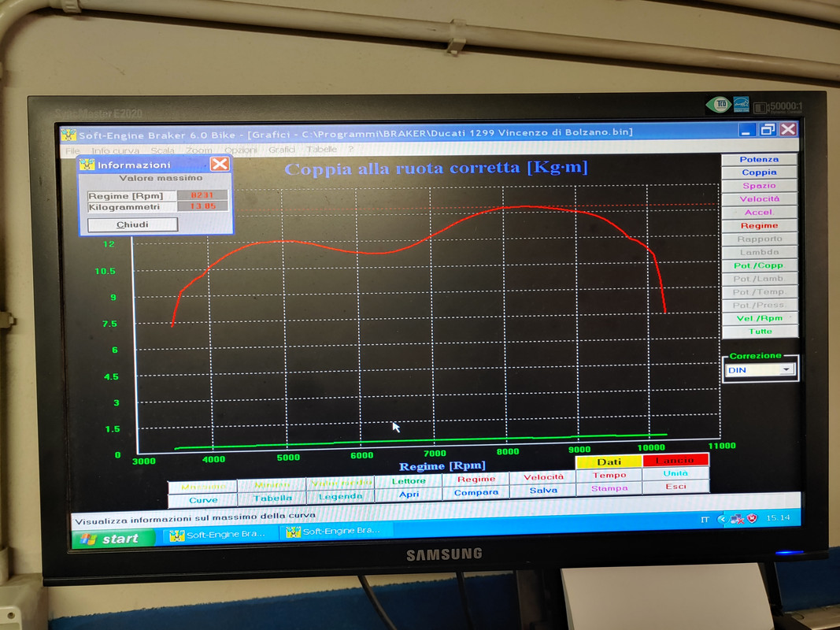Click the Regime [Rpm] value field
This screenshot has width=840, height=630.
tap(202, 195)
